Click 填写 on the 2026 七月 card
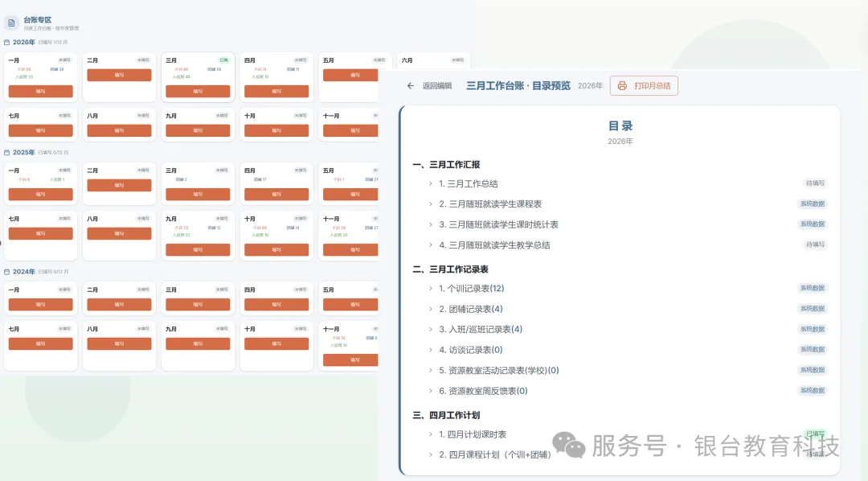 (x=40, y=131)
